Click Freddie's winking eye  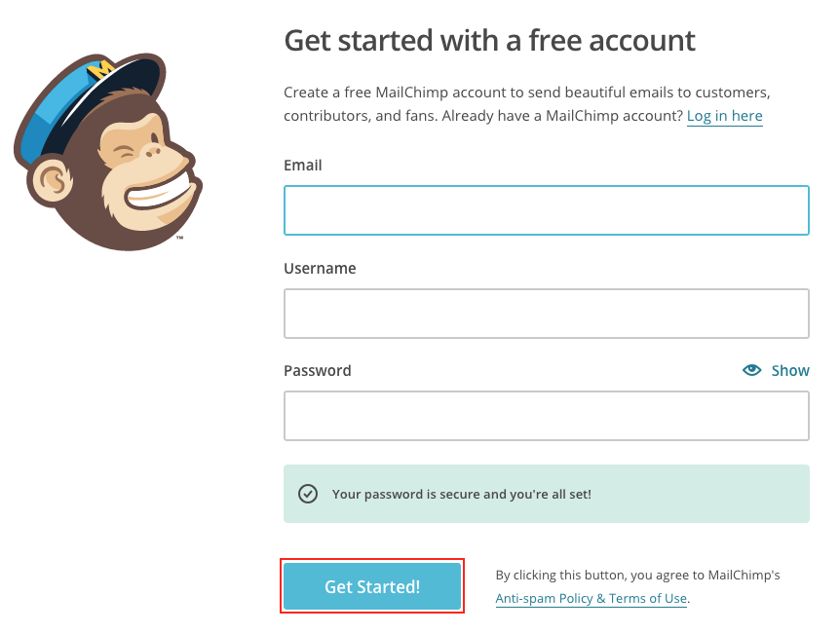pyautogui.click(x=124, y=152)
